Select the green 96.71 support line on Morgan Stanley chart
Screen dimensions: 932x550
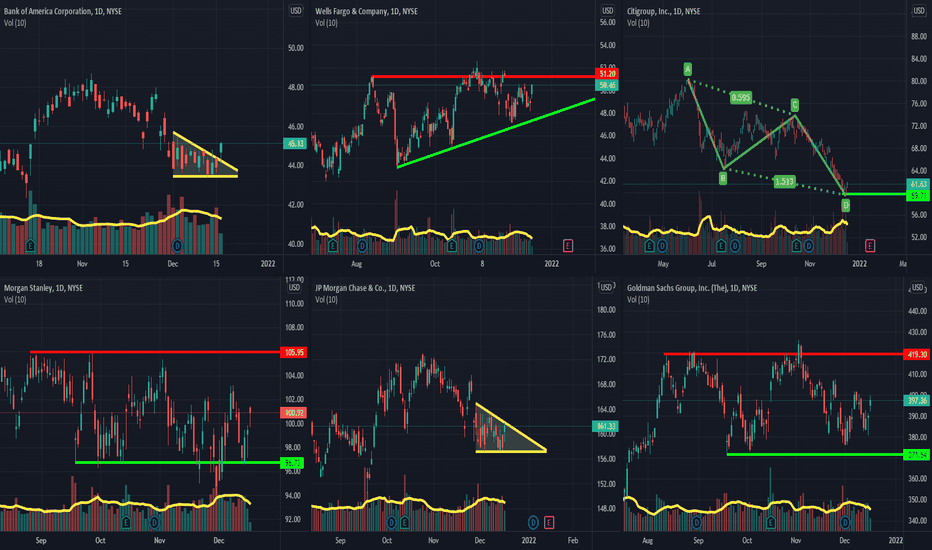tap(178, 462)
